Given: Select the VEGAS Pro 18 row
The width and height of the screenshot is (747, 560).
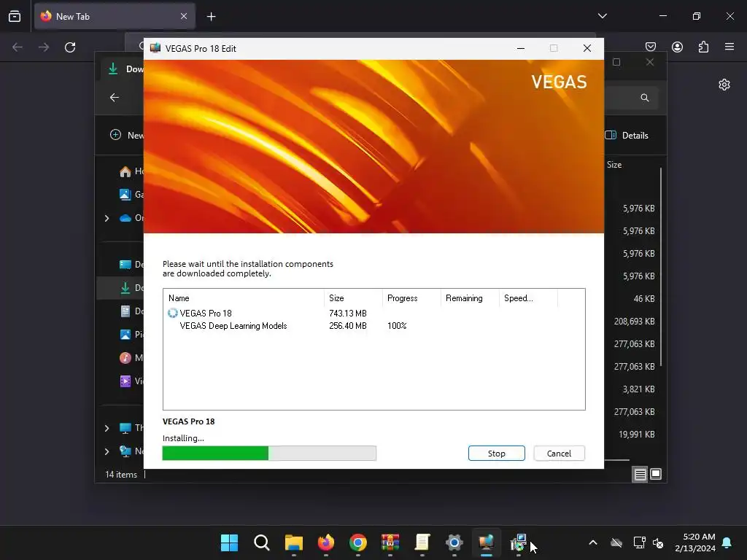Looking at the screenshot, I should pyautogui.click(x=374, y=314).
